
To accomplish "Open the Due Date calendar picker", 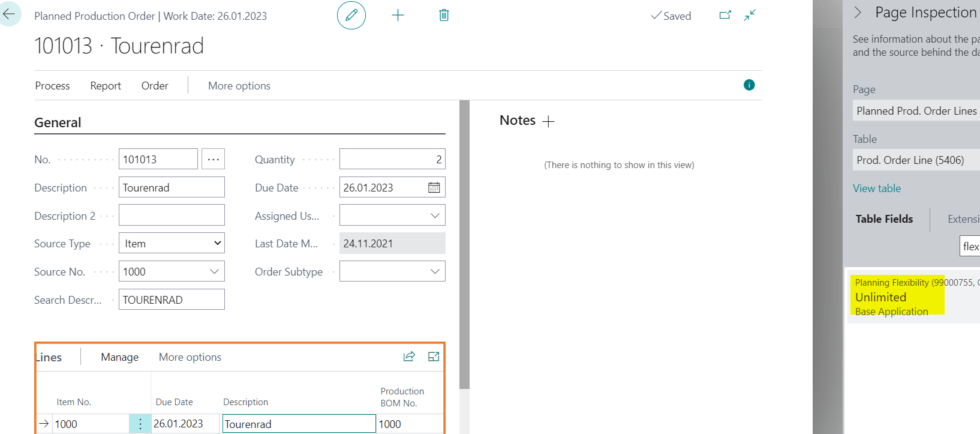I will (434, 187).
